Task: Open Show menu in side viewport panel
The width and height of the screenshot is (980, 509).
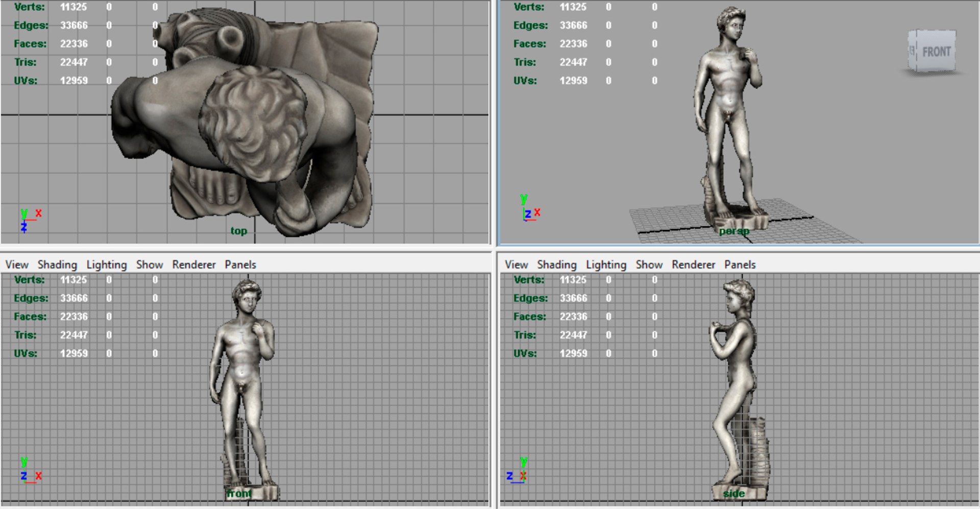Action: 649,264
